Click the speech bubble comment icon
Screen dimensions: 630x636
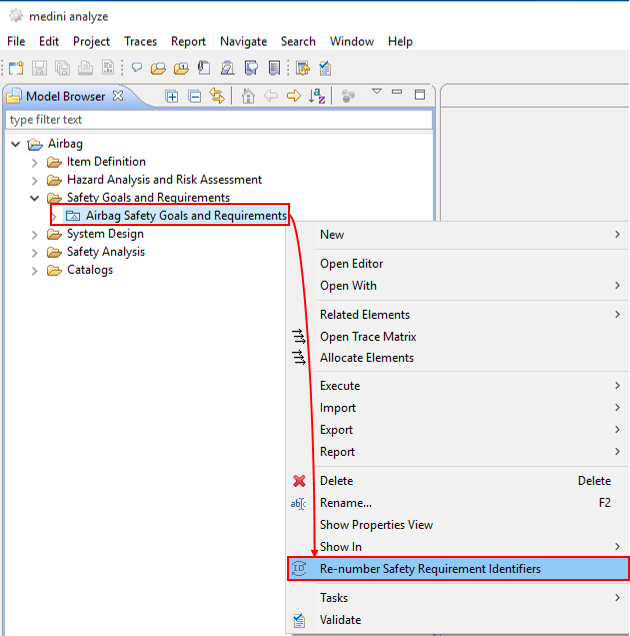point(137,67)
